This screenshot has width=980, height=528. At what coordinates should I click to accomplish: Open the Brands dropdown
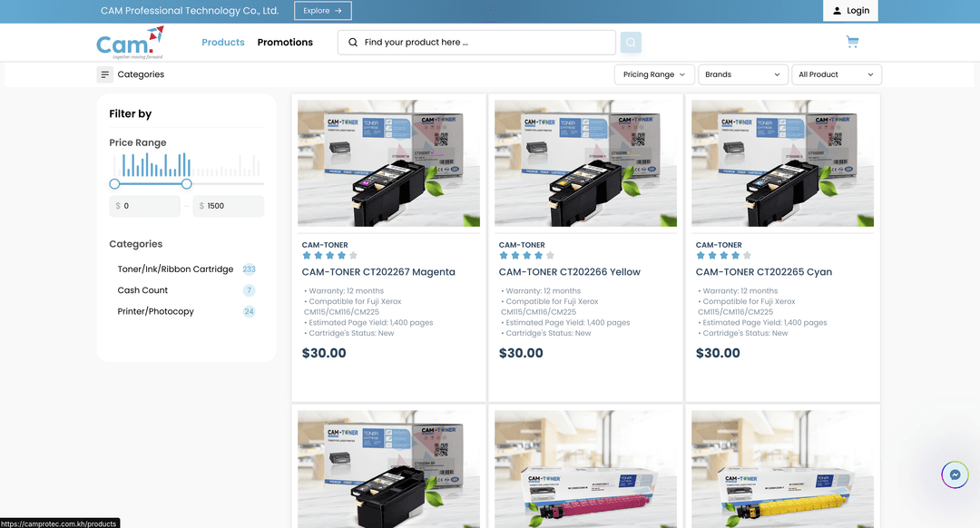pos(742,74)
